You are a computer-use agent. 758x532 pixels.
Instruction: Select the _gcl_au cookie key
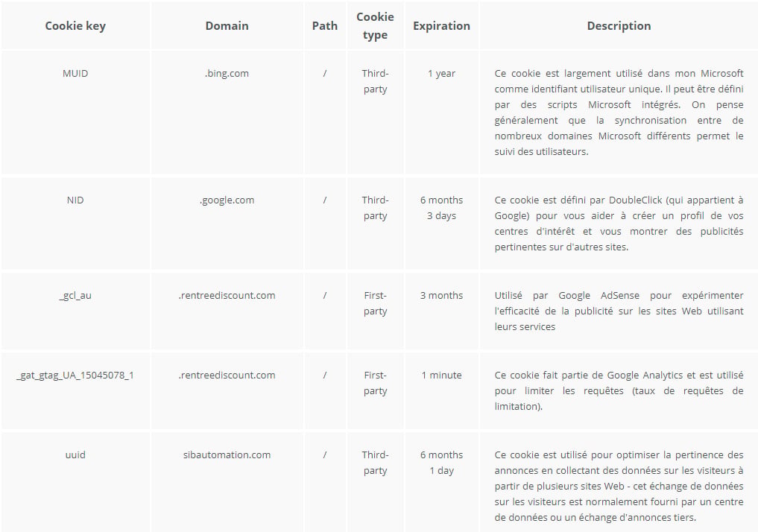pyautogui.click(x=75, y=296)
